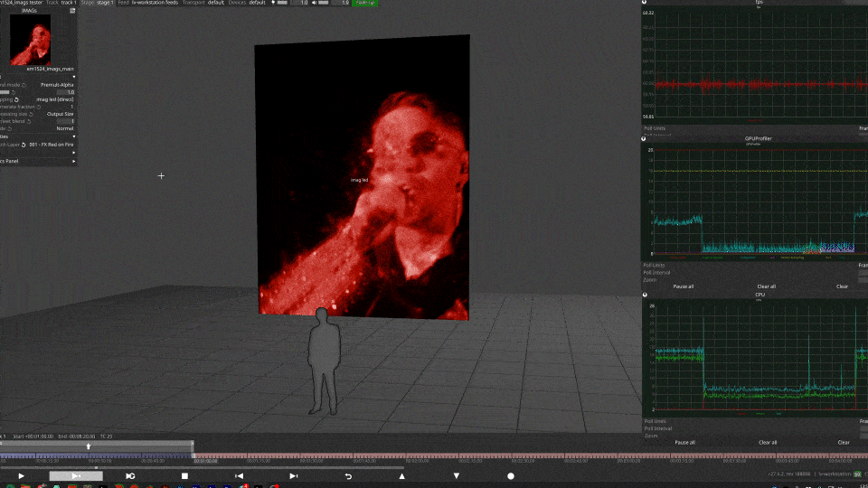Jump to next section marker icon
The height and width of the screenshot is (488, 868).
click(293, 476)
